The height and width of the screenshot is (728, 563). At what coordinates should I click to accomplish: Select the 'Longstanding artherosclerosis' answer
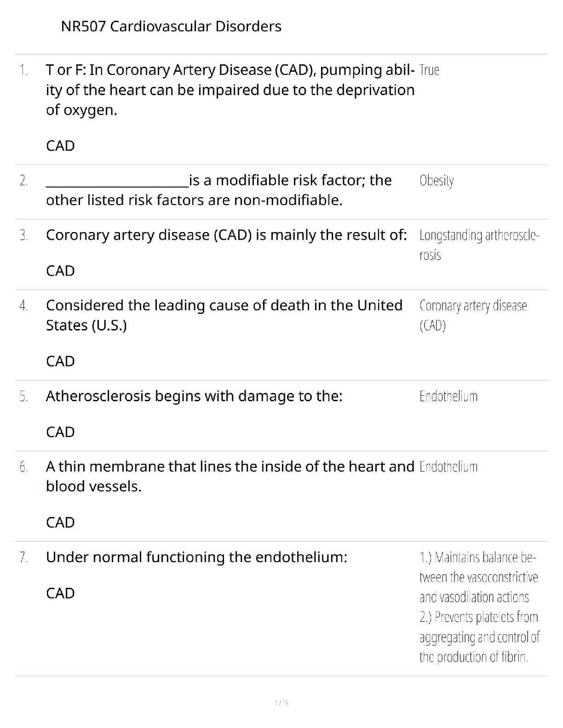point(479,245)
